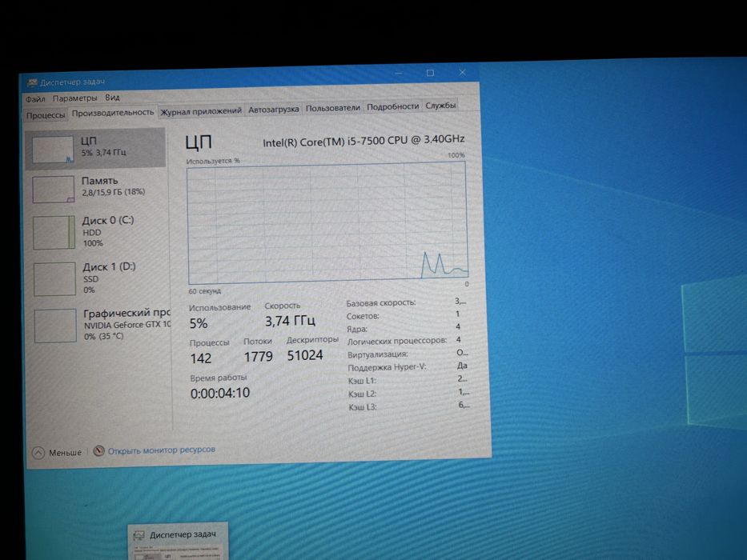Select the ЦП mini graph thumbnail

52,149
